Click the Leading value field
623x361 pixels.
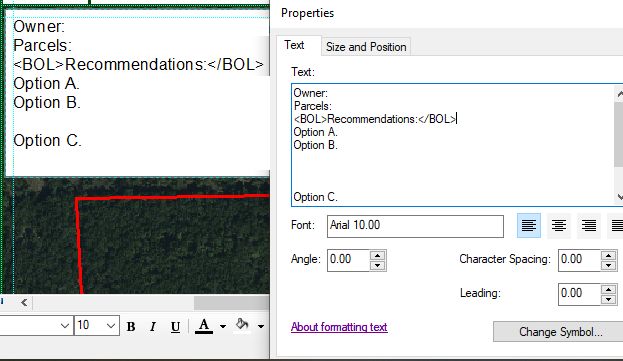(x=579, y=294)
